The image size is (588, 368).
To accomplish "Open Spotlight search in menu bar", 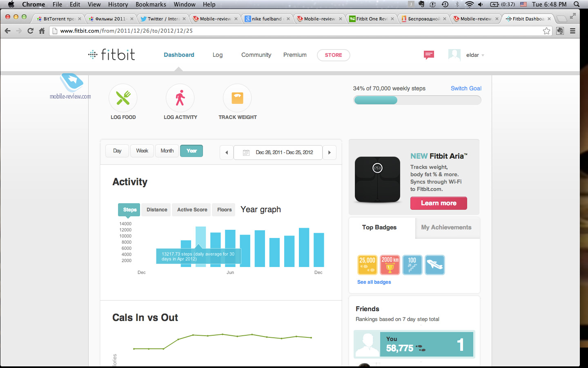I will coord(577,4).
